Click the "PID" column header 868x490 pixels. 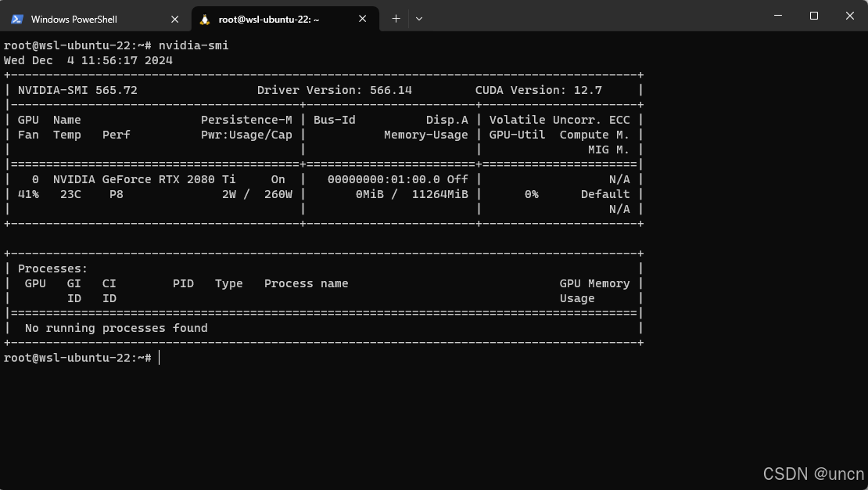[x=183, y=284]
